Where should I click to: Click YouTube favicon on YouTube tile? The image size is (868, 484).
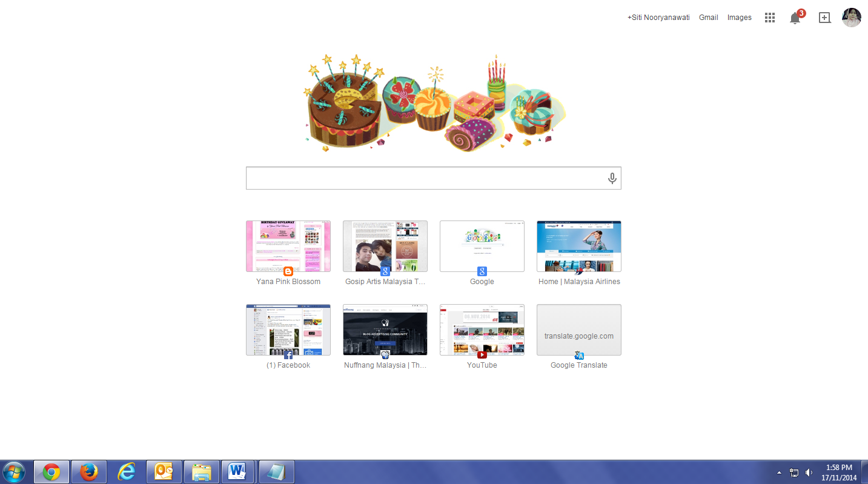pyautogui.click(x=482, y=355)
